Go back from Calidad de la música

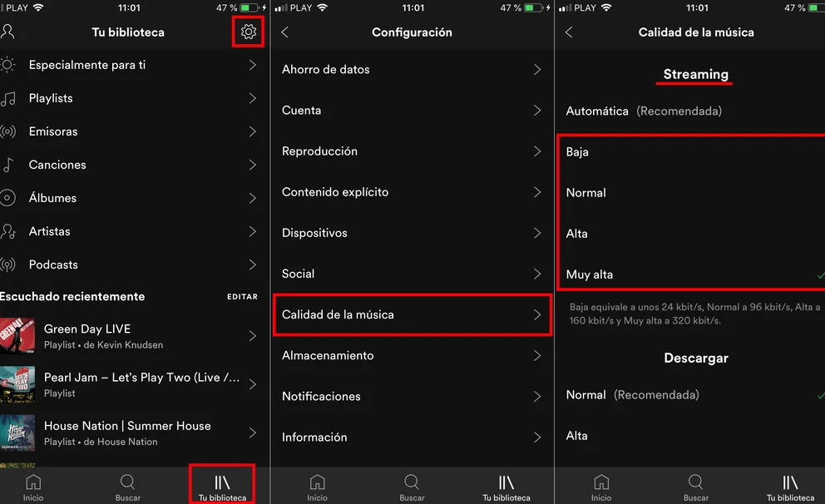(569, 32)
